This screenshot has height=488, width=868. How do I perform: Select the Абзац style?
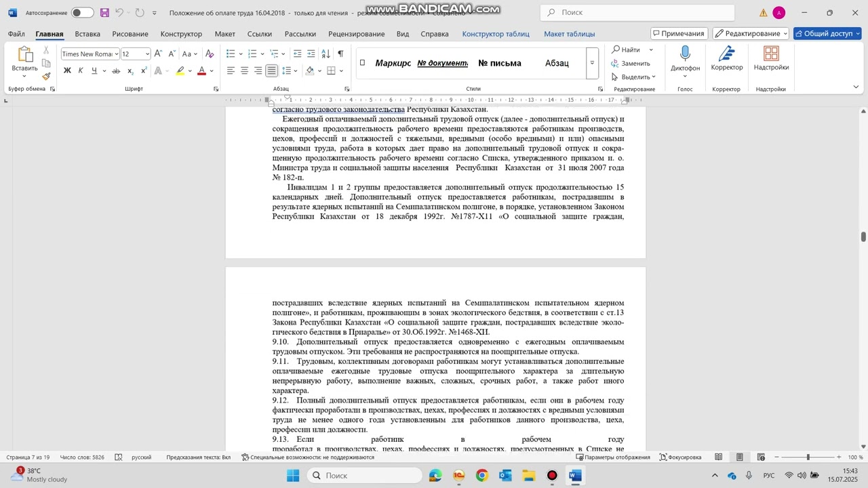click(x=557, y=63)
